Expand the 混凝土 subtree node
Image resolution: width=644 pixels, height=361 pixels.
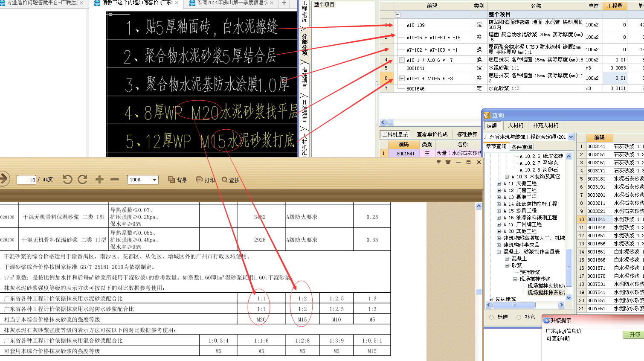tap(507, 259)
